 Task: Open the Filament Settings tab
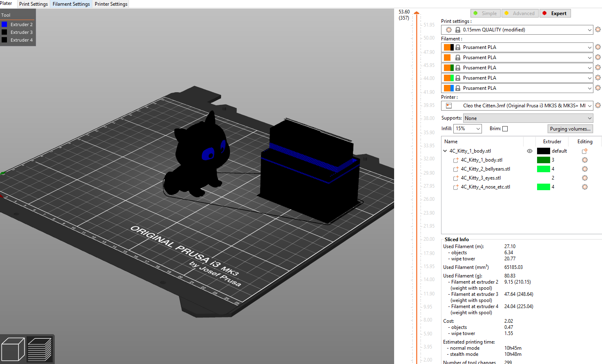(x=71, y=4)
